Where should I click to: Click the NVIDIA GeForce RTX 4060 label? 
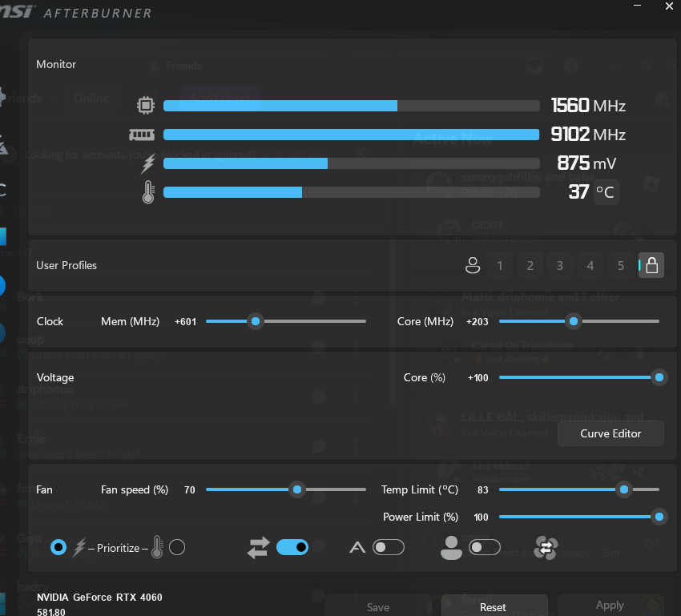(99, 598)
